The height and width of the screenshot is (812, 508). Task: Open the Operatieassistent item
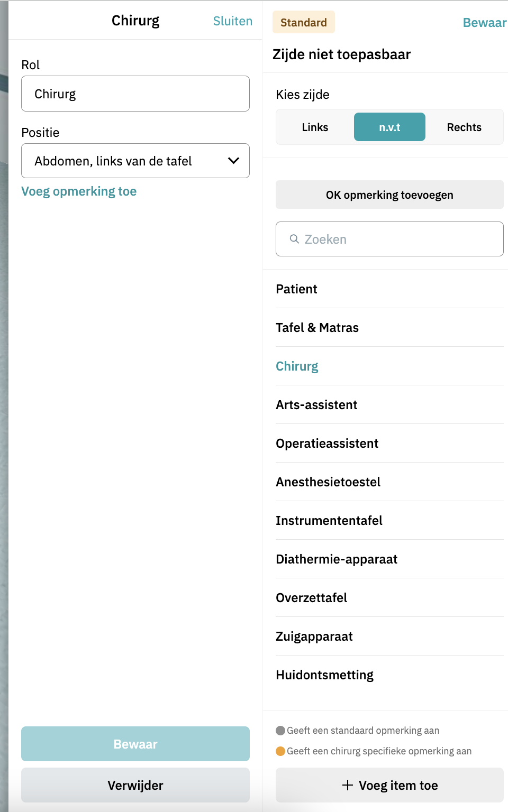tap(327, 444)
